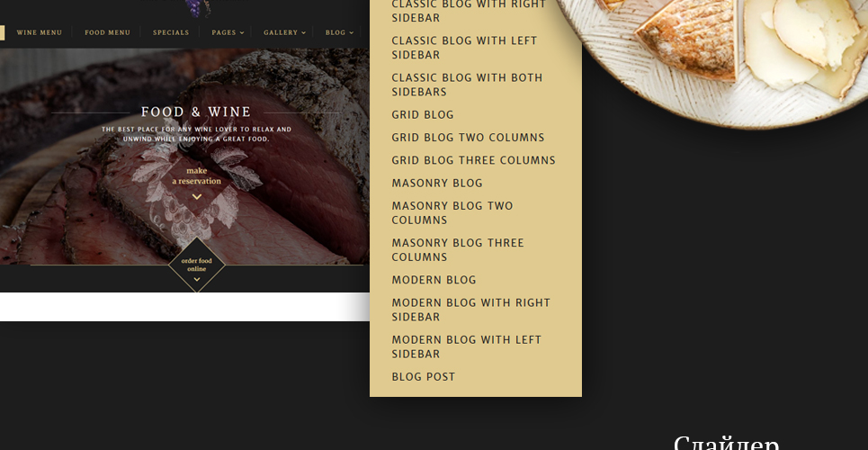Click the 'make a reservation' link
The image size is (868, 450).
pos(196,175)
